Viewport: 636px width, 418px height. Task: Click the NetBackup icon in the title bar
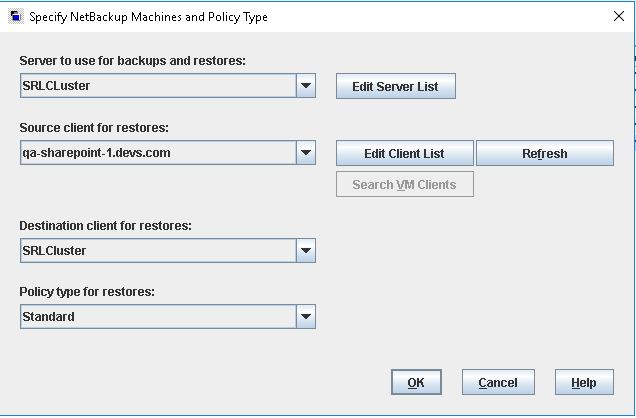pyautogui.click(x=15, y=17)
